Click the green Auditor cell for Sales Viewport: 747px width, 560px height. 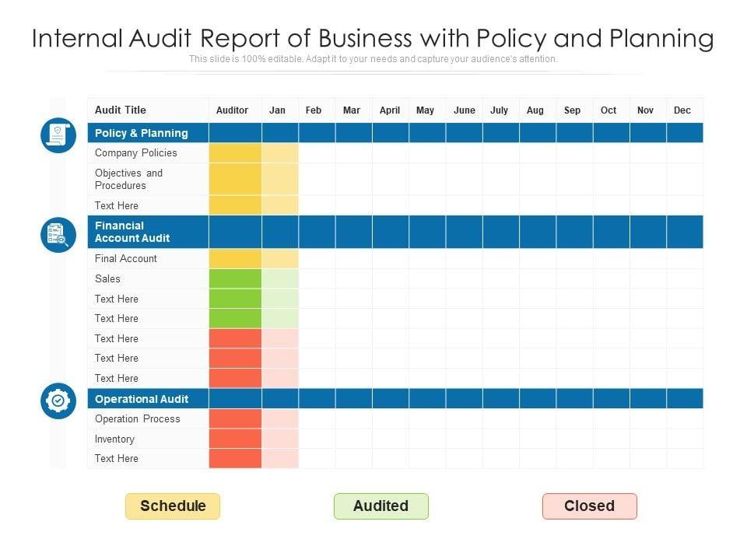pos(235,278)
